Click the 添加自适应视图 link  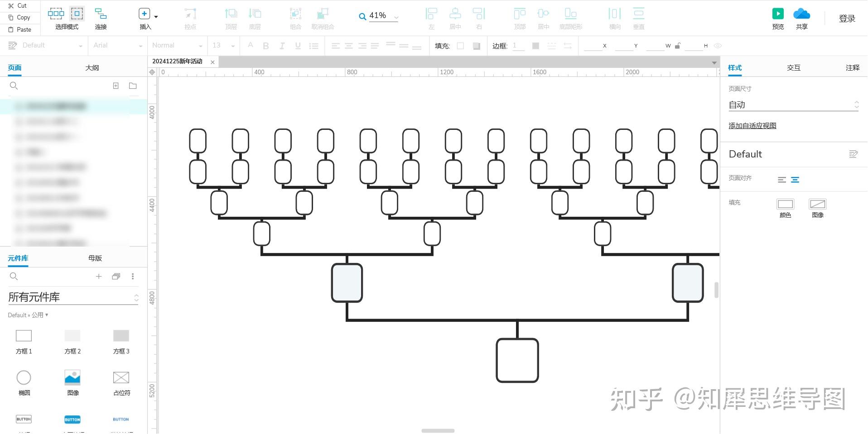pyautogui.click(x=752, y=125)
